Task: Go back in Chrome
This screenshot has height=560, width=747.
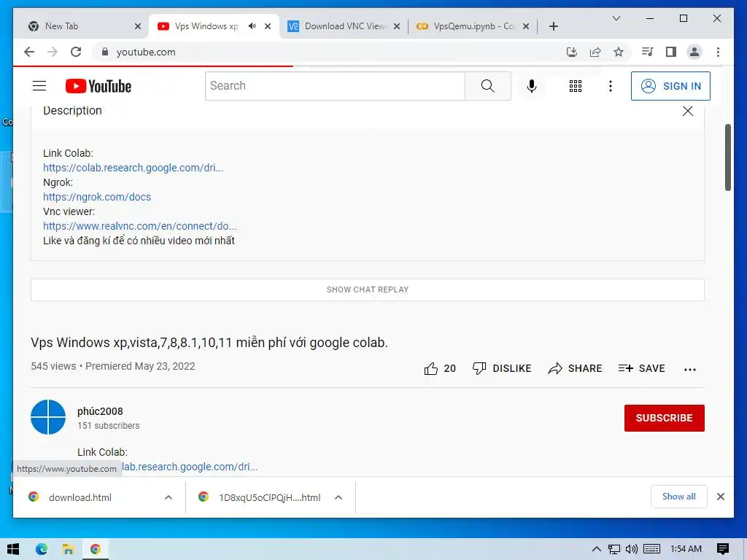Action: 29,52
